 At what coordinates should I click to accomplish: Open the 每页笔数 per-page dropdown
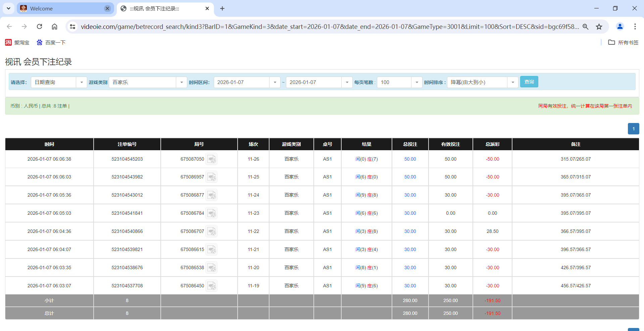417,82
